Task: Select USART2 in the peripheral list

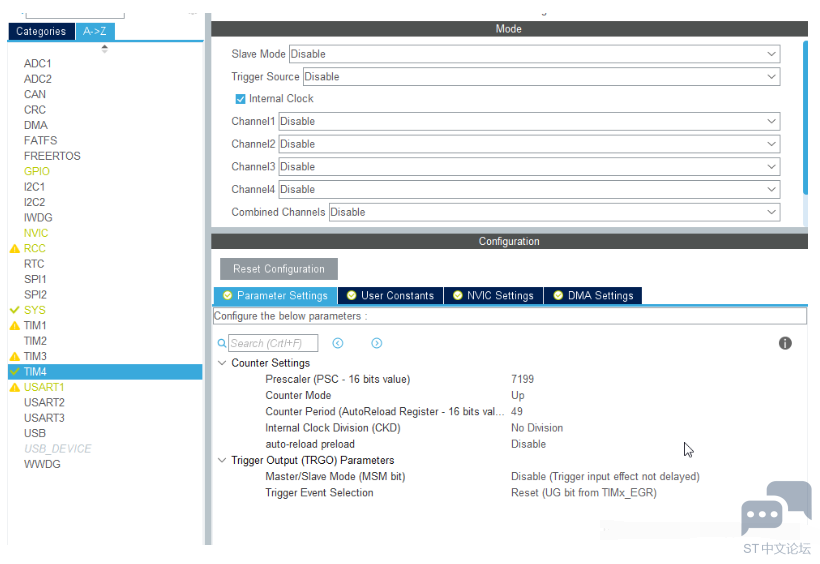Action: (x=44, y=403)
